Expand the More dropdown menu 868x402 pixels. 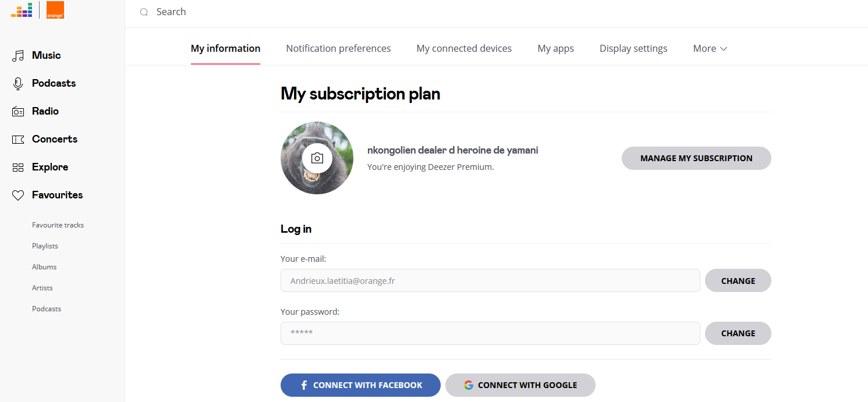click(710, 49)
